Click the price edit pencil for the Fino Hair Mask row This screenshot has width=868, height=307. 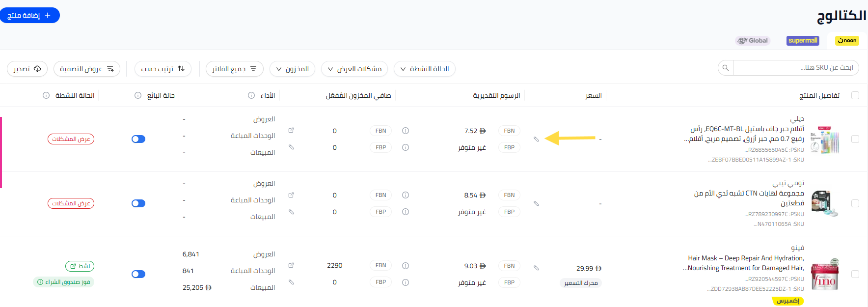[536, 268]
